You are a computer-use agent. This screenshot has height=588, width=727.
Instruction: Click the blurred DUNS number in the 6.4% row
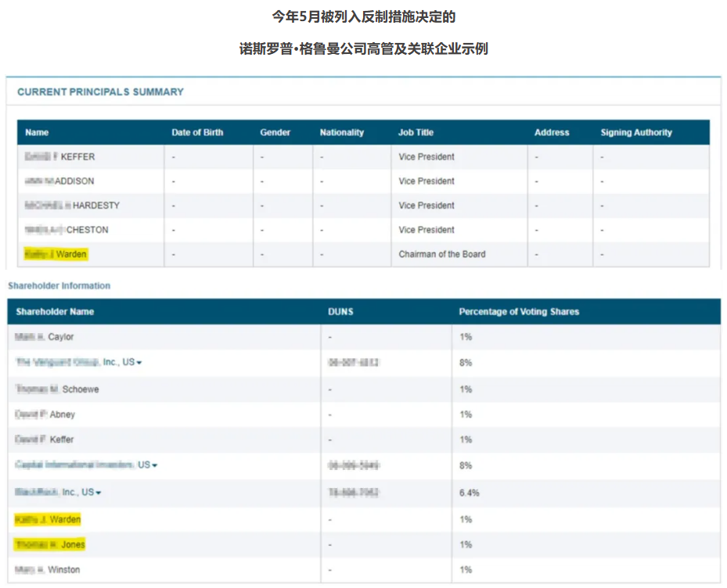[x=353, y=492]
